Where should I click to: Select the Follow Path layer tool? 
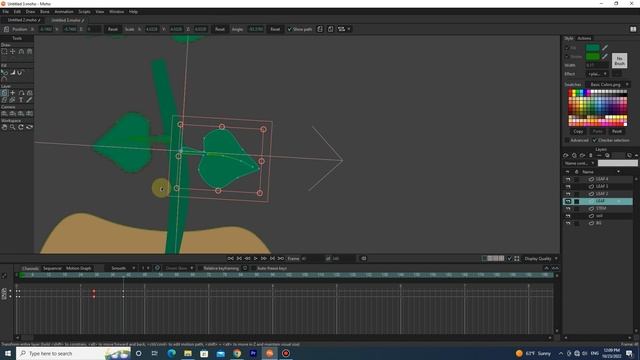click(21, 93)
